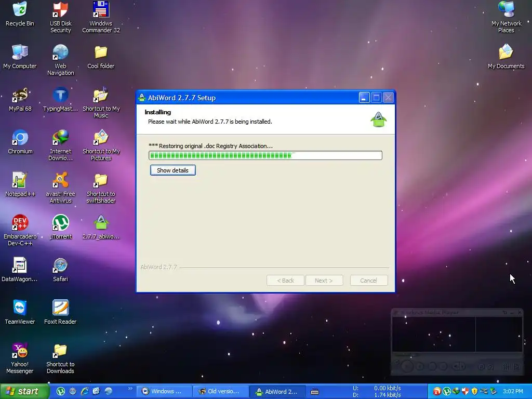Image resolution: width=532 pixels, height=399 pixels.
Task: Select Internet Download Manager desktop icon
Action: click(x=60, y=145)
